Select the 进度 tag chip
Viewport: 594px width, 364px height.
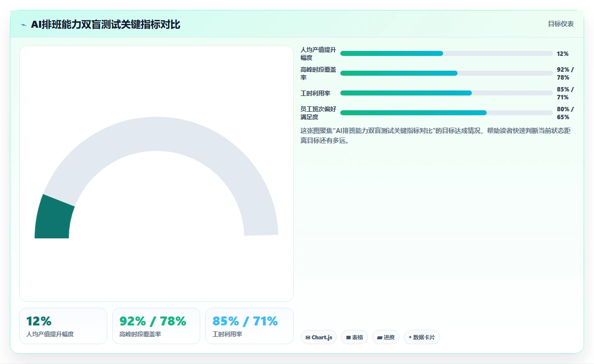(x=386, y=337)
